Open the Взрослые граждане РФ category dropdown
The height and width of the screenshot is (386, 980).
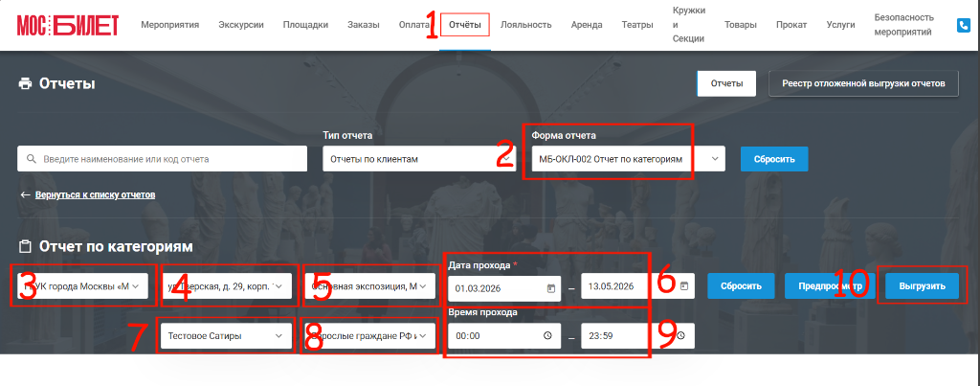point(369,336)
